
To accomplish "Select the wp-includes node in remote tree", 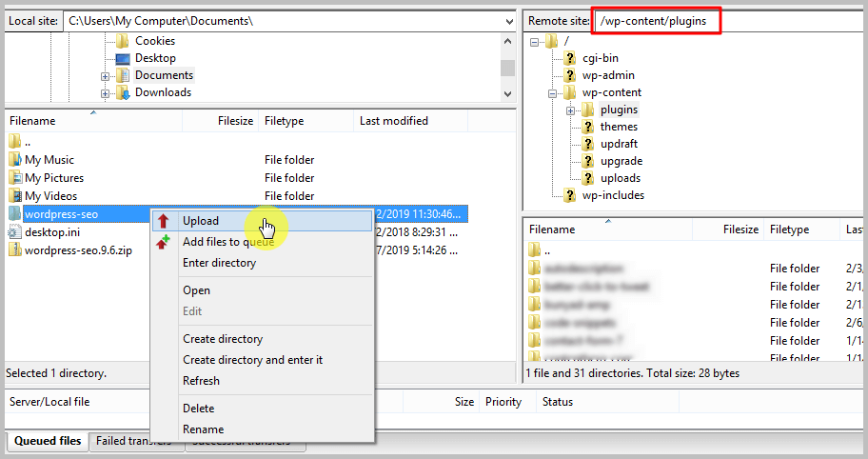I will coord(613,195).
